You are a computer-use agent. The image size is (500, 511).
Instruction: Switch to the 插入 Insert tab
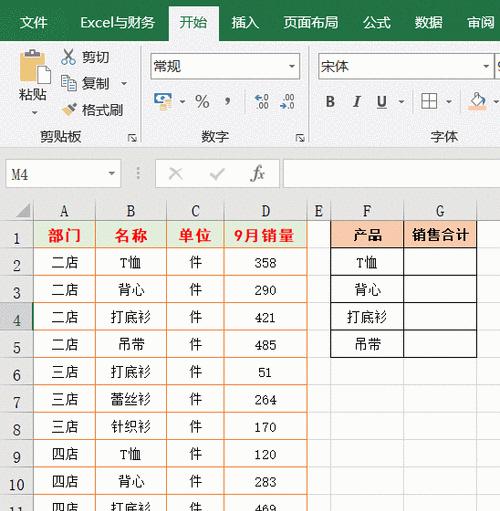[x=245, y=23]
